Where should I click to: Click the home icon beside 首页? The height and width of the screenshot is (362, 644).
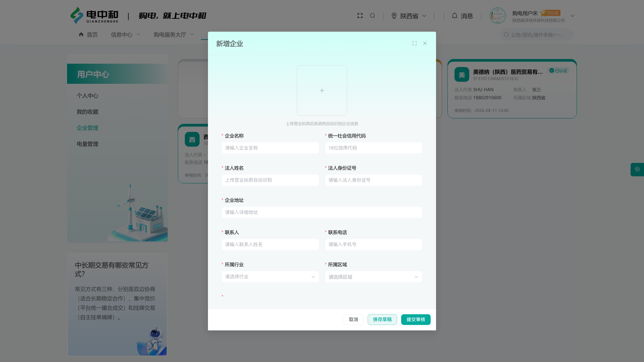pyautogui.click(x=81, y=35)
